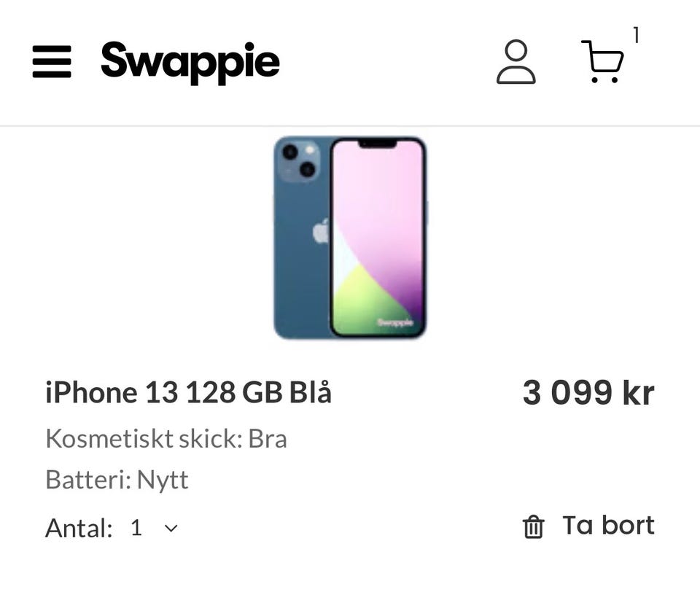Click the pink phone screen in the product image
Screen dimensions: 700x592
[378, 211]
